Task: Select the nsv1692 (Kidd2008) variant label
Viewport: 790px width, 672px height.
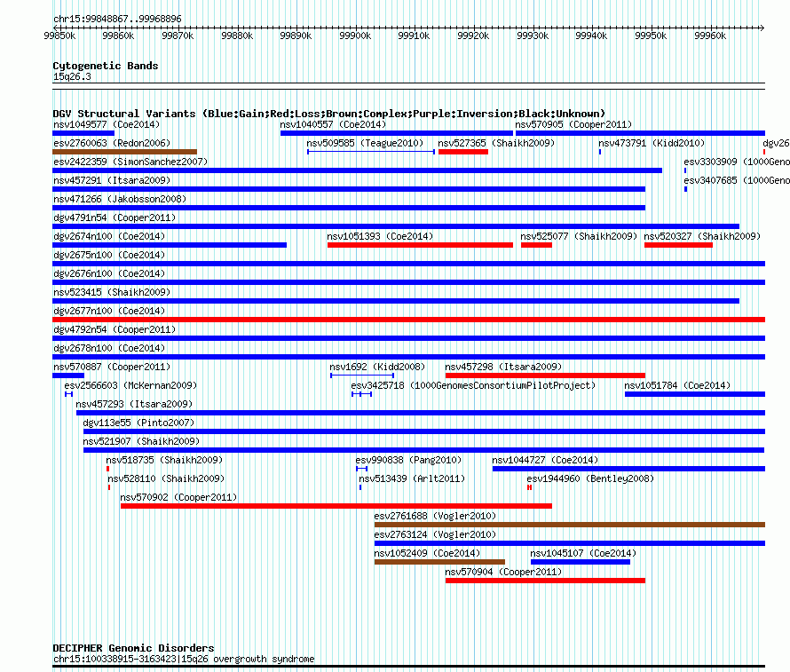Action: tap(377, 367)
